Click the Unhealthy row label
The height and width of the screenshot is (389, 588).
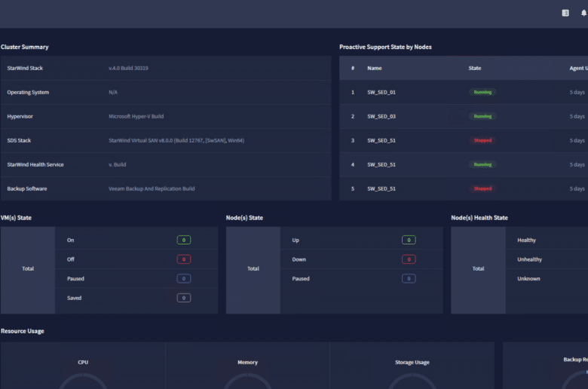[529, 259]
